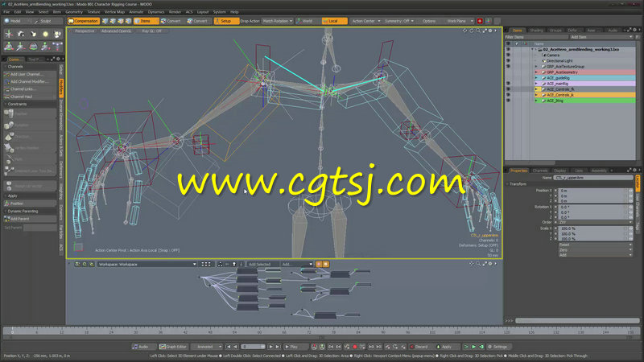Click the Channel Links button
The width and height of the screenshot is (644, 362).
pos(30,89)
